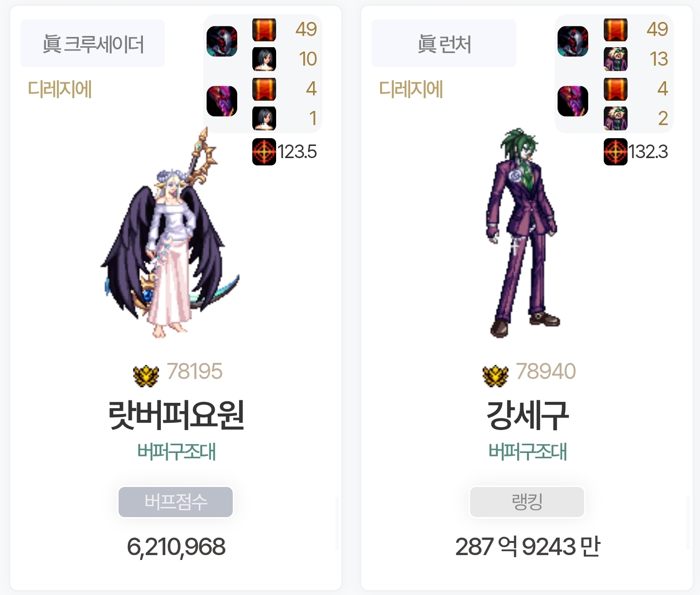Viewport: 700px width, 595px height.
Task: Click the crosshair icon beside 132.3
Action: [x=615, y=152]
